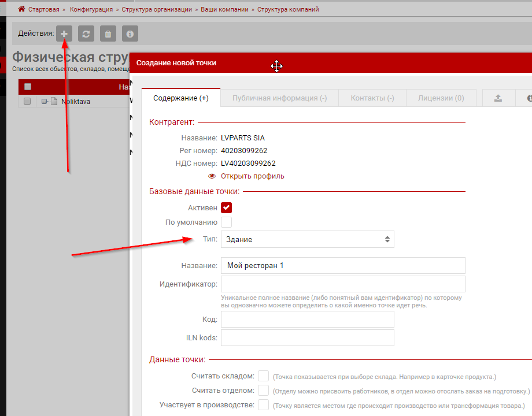
Task: Click the trash delete icon
Action: pyautogui.click(x=108, y=34)
